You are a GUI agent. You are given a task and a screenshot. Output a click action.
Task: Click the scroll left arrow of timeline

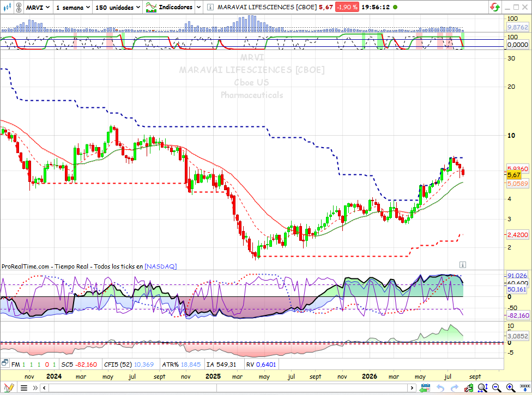pos(45,387)
